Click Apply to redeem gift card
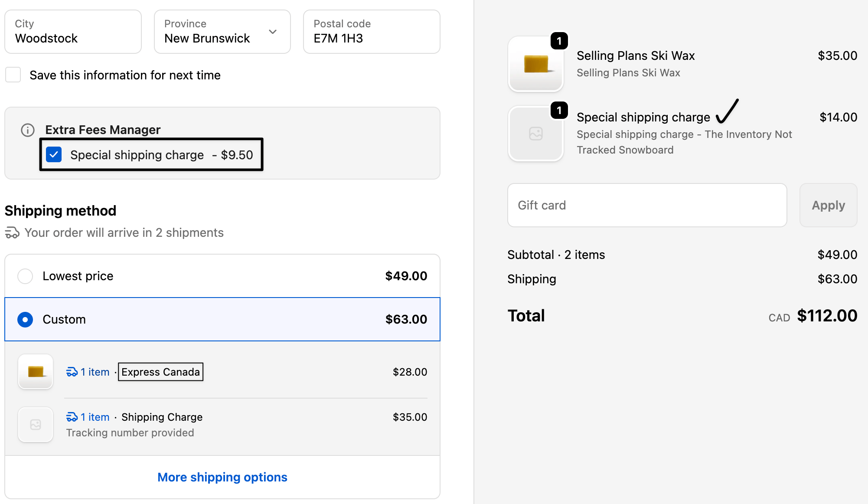 [828, 205]
